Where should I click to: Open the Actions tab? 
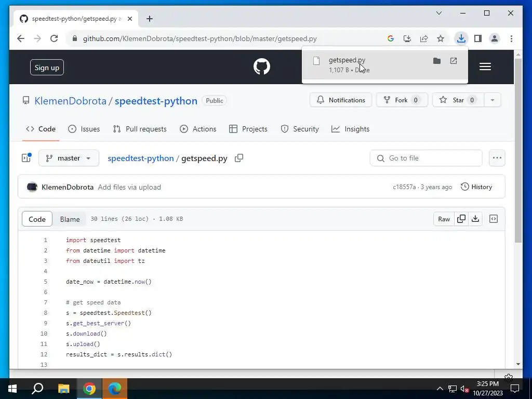click(198, 129)
